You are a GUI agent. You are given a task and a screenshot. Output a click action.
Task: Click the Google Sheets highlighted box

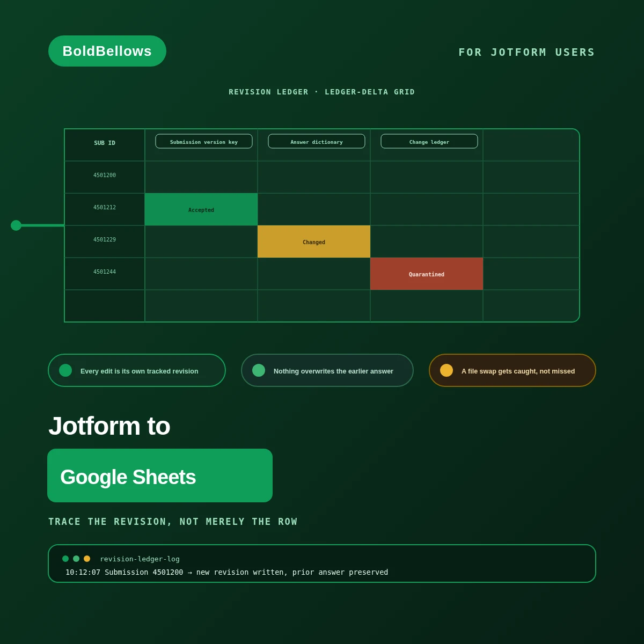pos(160,475)
